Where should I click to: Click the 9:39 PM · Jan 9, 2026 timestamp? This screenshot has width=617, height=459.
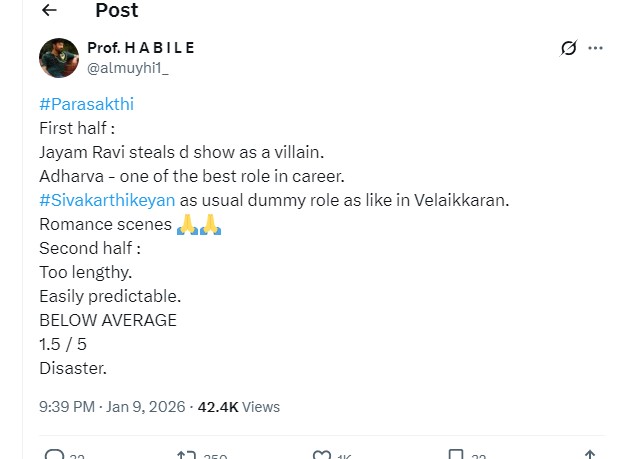tap(111, 407)
